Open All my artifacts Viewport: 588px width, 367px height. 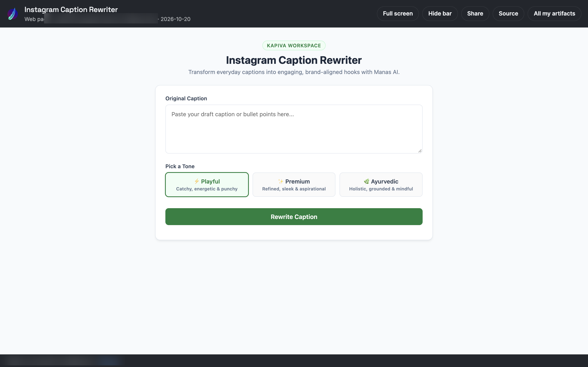tap(554, 14)
